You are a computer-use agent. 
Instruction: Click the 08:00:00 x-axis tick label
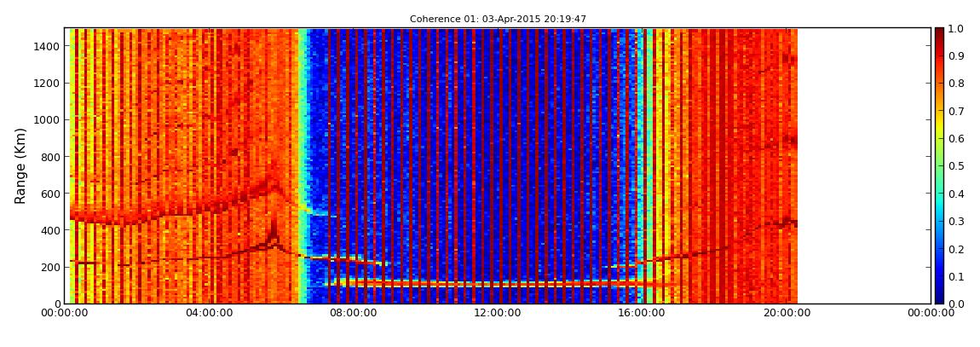pyautogui.click(x=353, y=313)
